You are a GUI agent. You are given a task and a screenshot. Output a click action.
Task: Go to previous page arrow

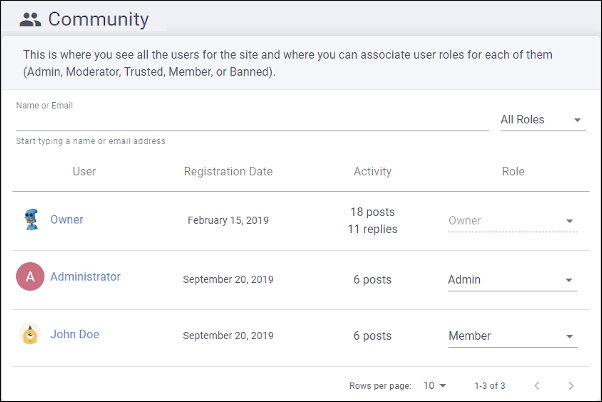tap(537, 385)
